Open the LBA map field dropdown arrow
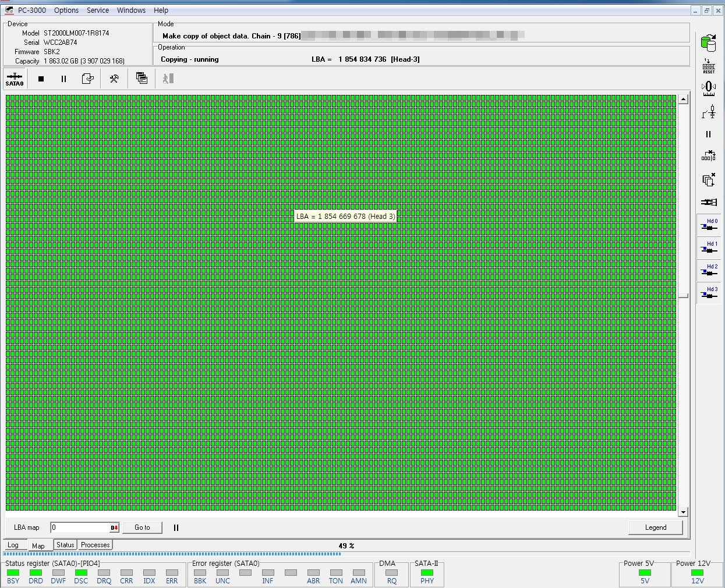This screenshot has height=588, width=725. 115,527
